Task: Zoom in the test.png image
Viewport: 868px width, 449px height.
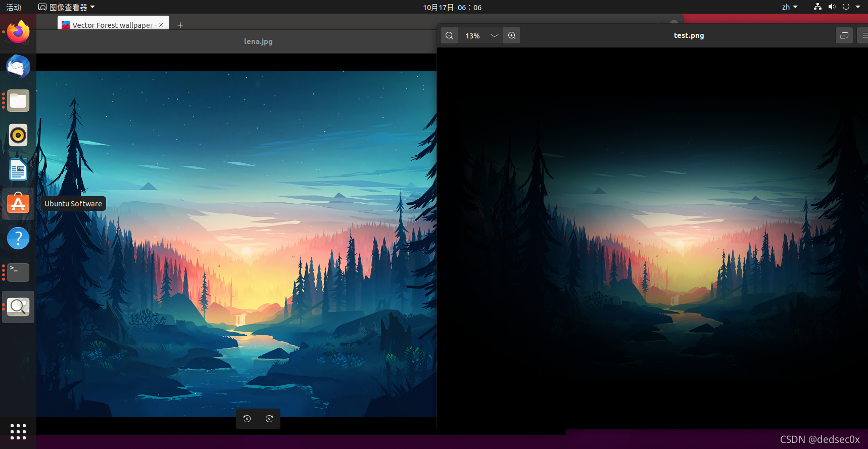Action: tap(512, 35)
